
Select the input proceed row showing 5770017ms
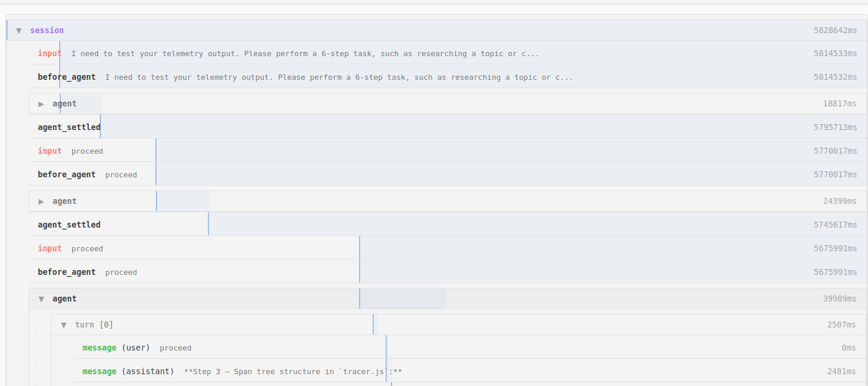448,151
